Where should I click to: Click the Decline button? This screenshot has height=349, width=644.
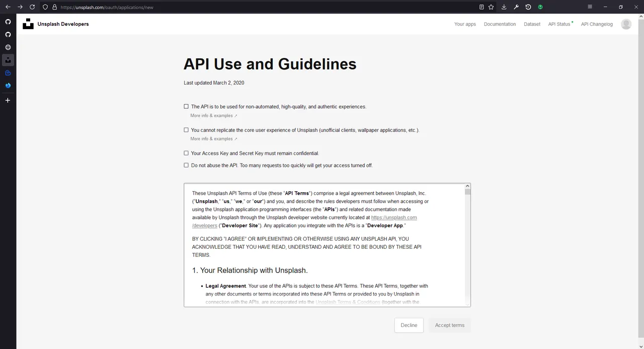(x=409, y=325)
